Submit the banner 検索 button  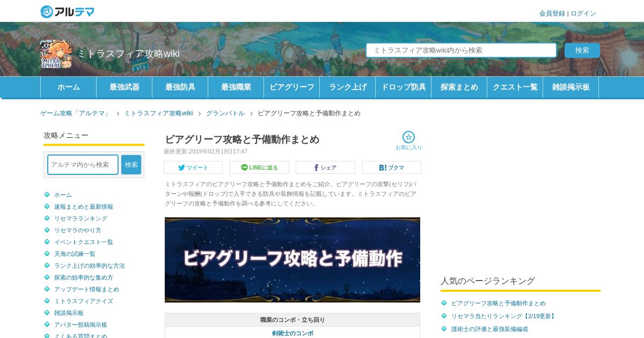582,50
